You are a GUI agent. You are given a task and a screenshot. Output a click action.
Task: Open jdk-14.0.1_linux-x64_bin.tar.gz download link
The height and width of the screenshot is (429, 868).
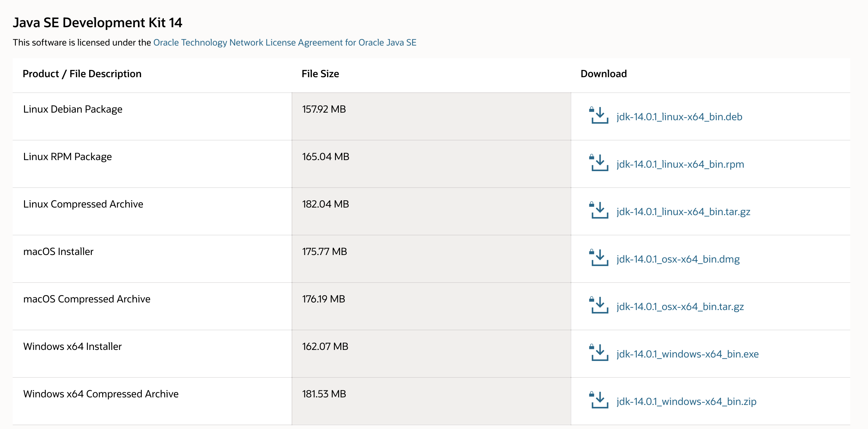tap(683, 212)
